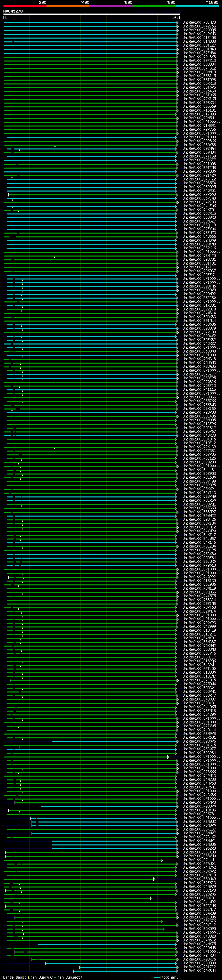
Task: Open hit UniRef100_B7FMB4
Action: [199, 53]
